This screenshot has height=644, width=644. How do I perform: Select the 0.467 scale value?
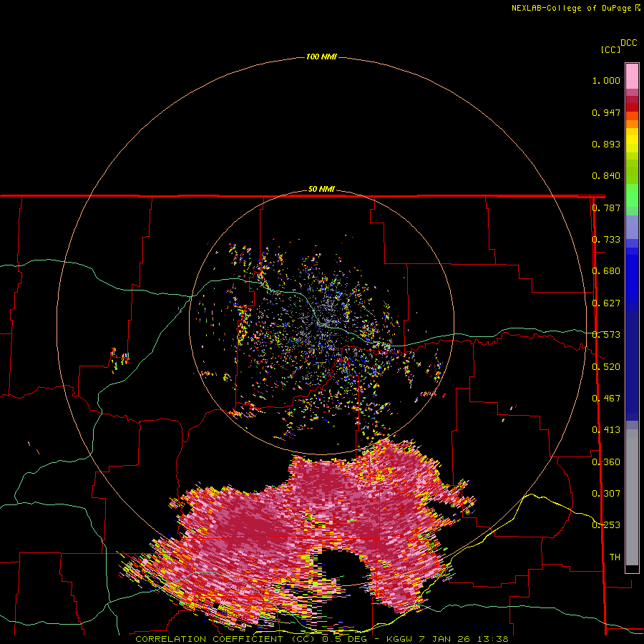tap(606, 399)
